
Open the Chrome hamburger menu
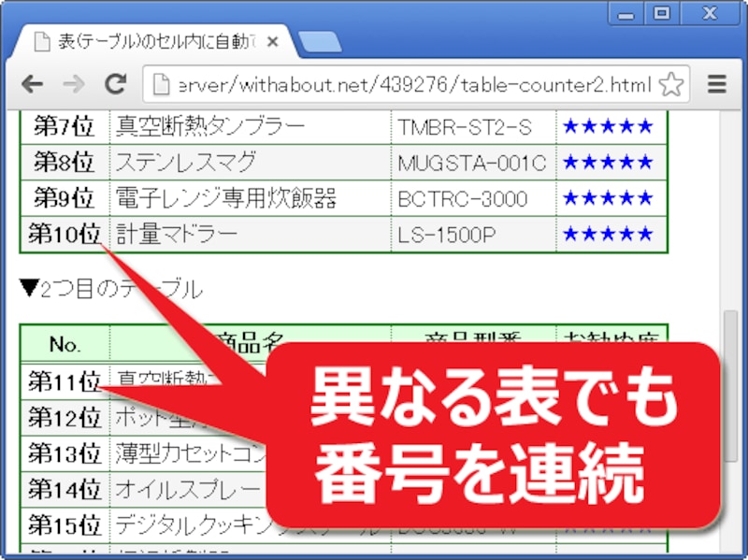coord(716,84)
